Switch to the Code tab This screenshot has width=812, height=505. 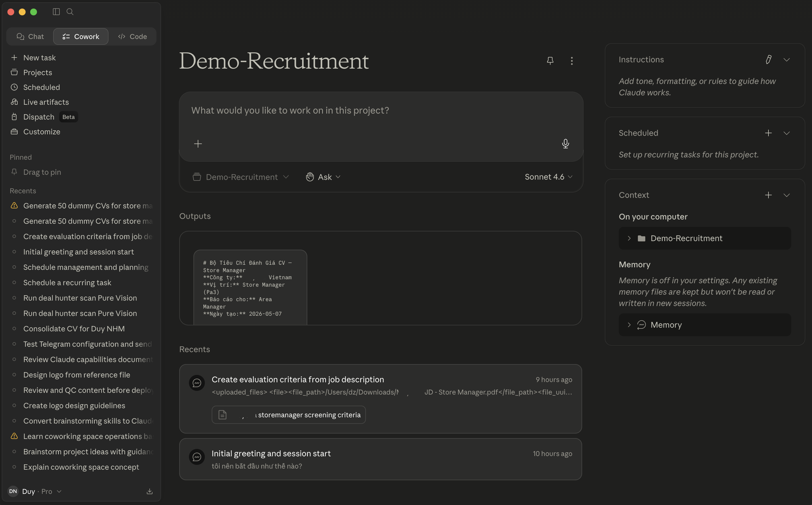tap(133, 36)
